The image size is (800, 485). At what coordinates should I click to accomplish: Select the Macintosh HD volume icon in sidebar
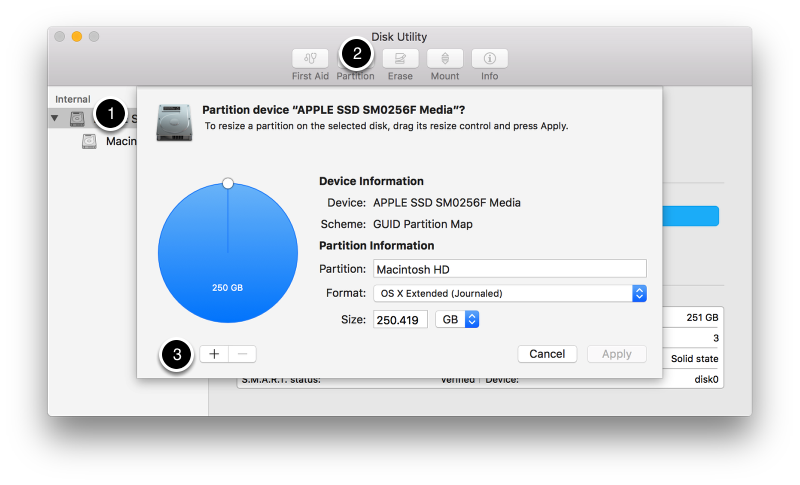(x=90, y=142)
